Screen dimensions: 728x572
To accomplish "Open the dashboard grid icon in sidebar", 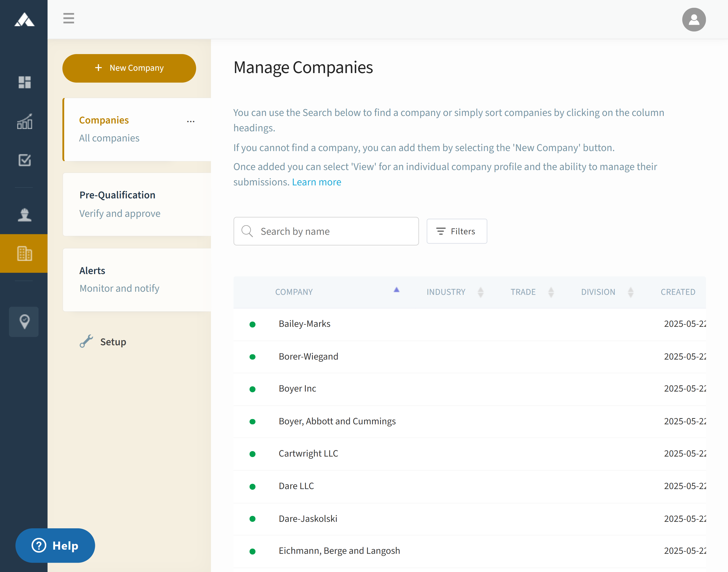I will (24, 82).
